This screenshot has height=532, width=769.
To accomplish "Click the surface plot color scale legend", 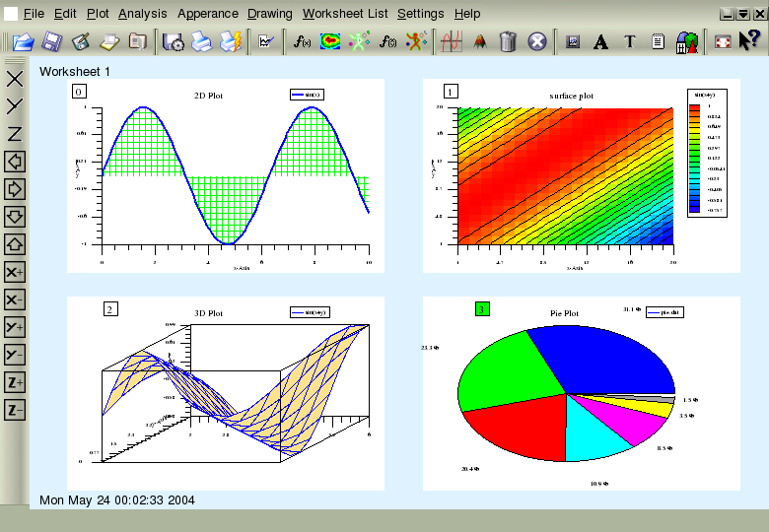I will tap(707, 153).
